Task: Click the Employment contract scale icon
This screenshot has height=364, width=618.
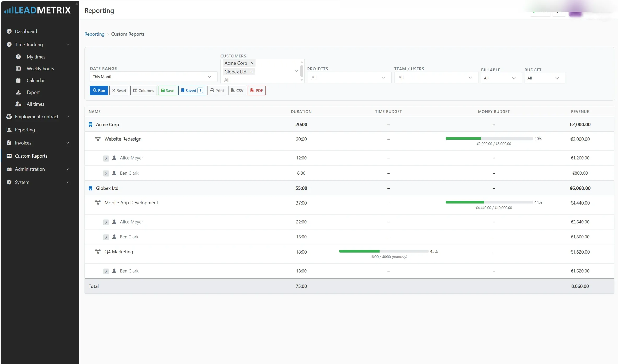Action: coord(9,116)
